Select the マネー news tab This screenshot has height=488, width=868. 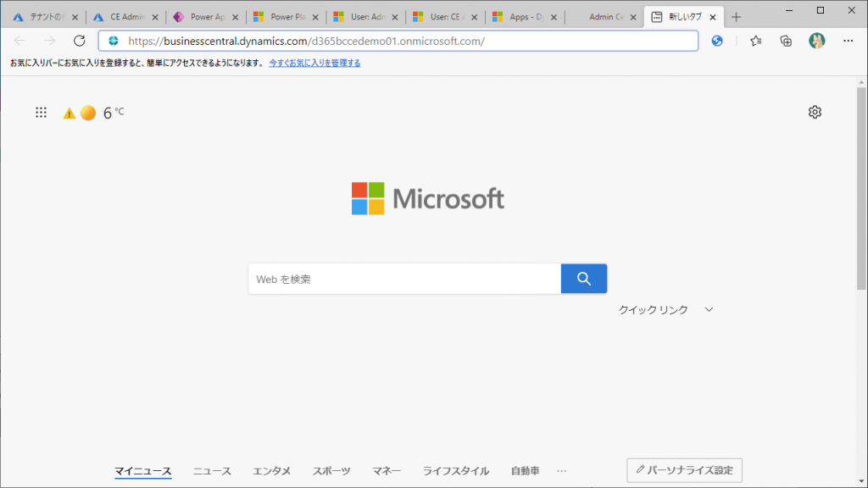click(x=387, y=471)
